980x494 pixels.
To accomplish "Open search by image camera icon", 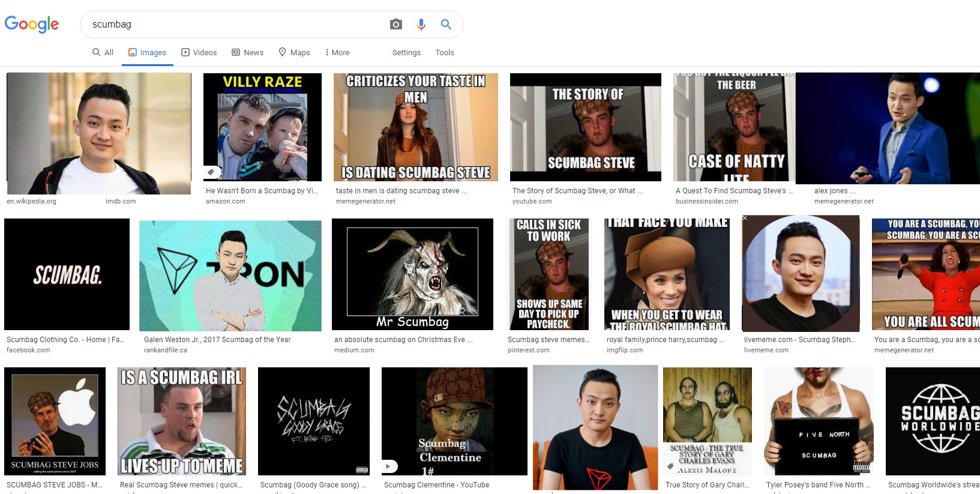I will (395, 24).
